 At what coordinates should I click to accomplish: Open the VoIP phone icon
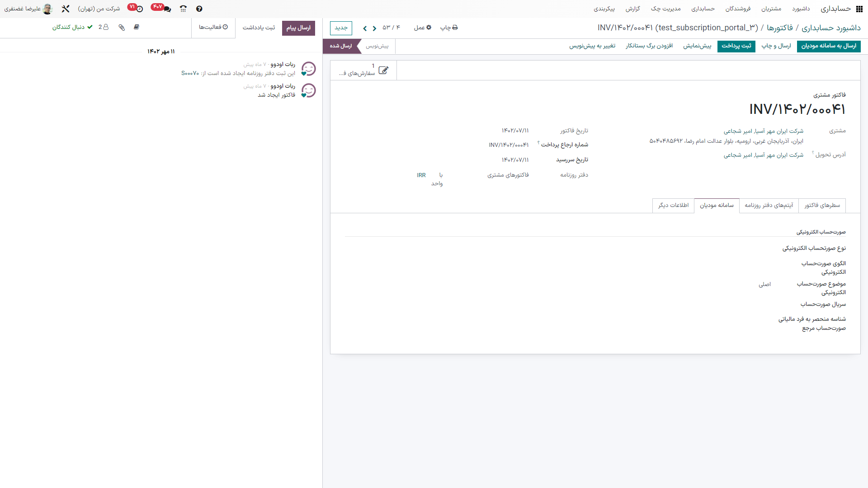point(183,9)
